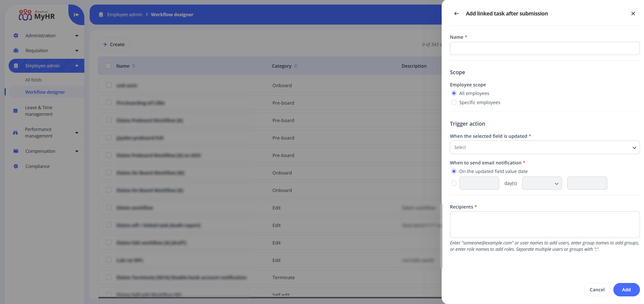The height and width of the screenshot is (304, 644).
Task: Expand the Requisition menu arrow
Action: pyautogui.click(x=77, y=51)
